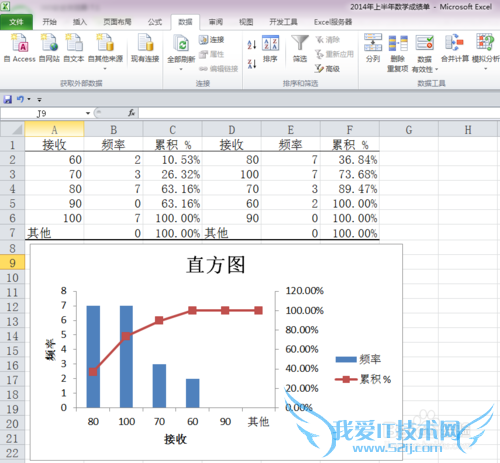Save workbook from quick access toolbar
This screenshot has height=463, width=500.
tap(8, 99)
